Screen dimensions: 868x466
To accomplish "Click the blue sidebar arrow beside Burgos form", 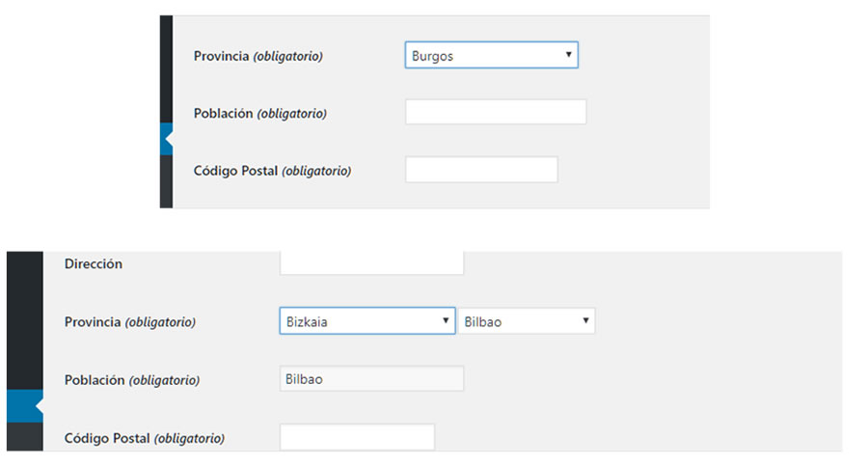I will point(166,140).
